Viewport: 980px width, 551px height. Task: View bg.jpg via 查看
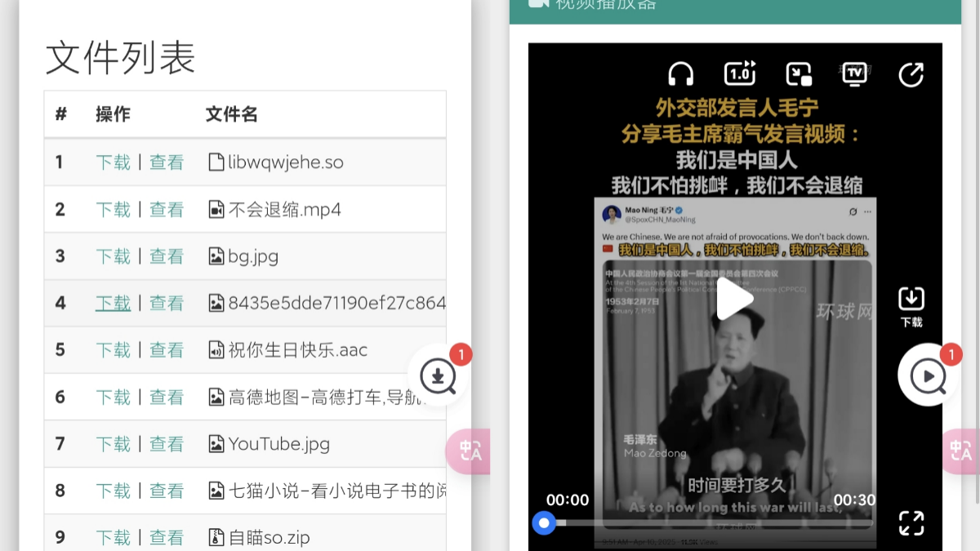tap(167, 256)
